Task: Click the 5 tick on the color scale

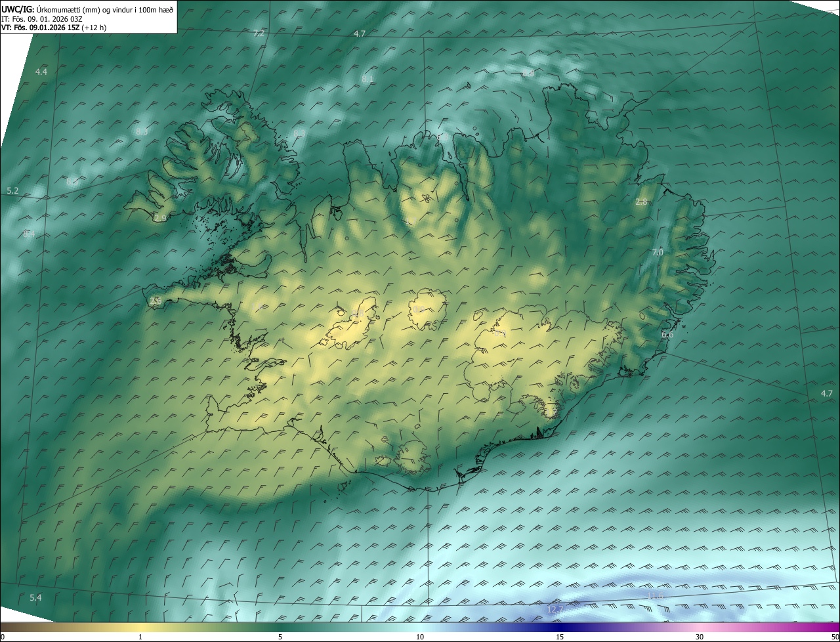Action: (x=280, y=637)
